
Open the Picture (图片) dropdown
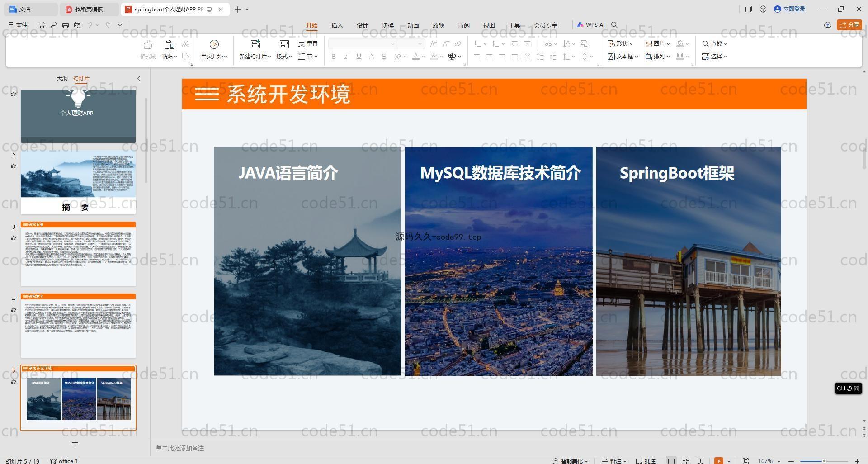(x=657, y=44)
